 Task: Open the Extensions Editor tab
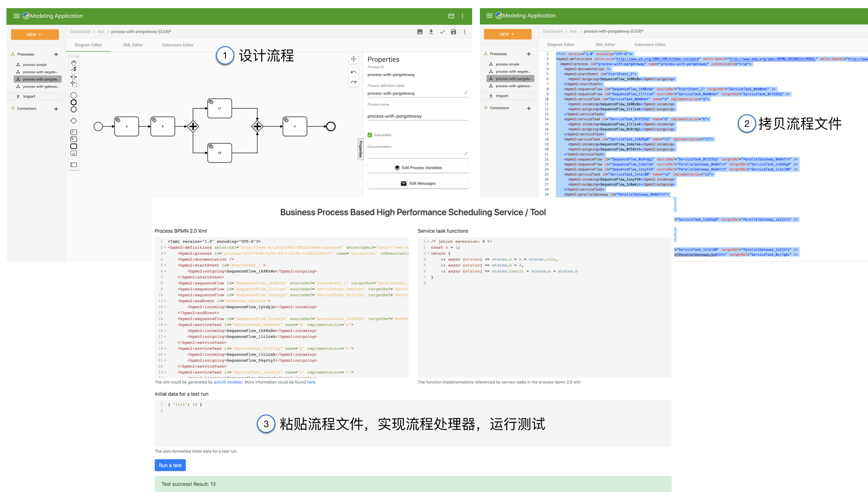coord(178,45)
